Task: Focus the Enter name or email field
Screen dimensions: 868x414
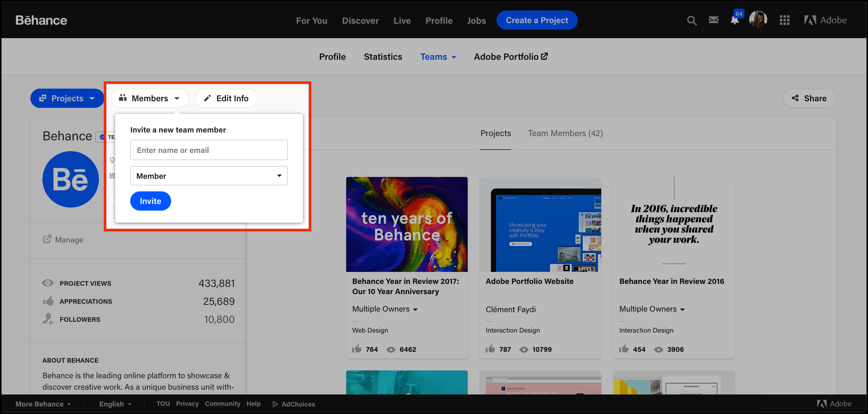Action: pyautogui.click(x=209, y=150)
